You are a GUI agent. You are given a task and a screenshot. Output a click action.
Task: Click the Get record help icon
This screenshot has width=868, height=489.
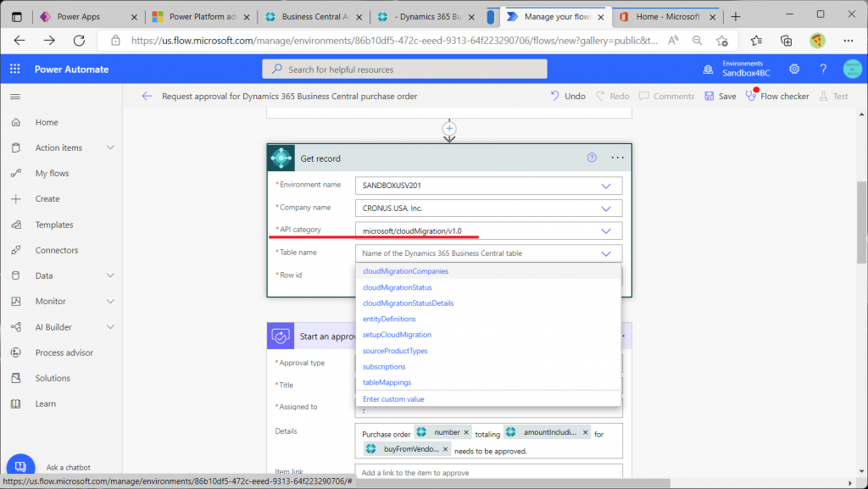click(x=592, y=158)
